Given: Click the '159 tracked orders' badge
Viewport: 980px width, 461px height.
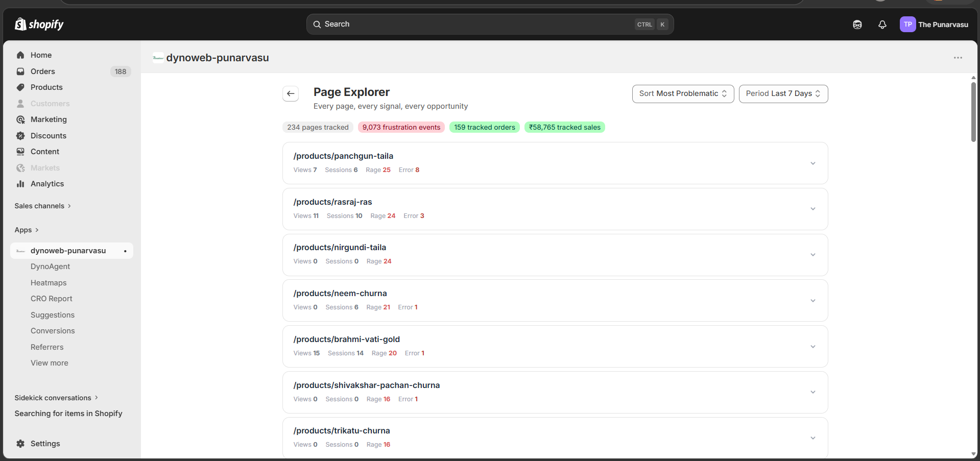Looking at the screenshot, I should point(485,127).
